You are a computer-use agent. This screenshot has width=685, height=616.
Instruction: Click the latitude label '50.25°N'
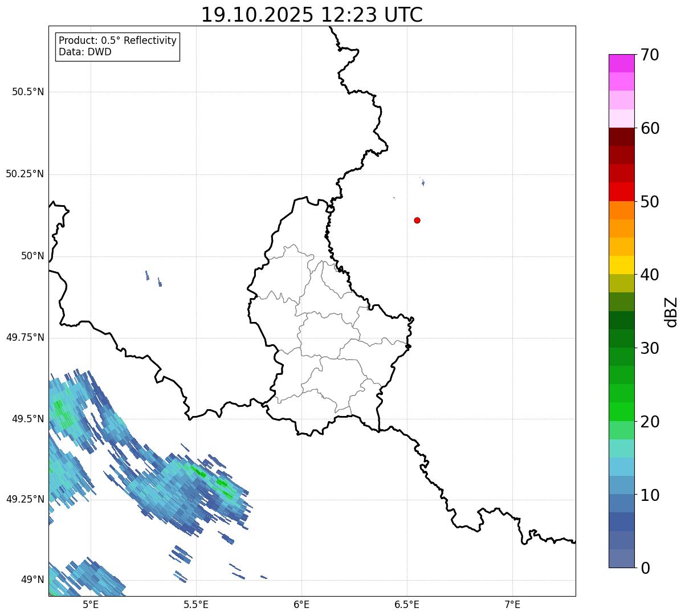pyautogui.click(x=25, y=174)
